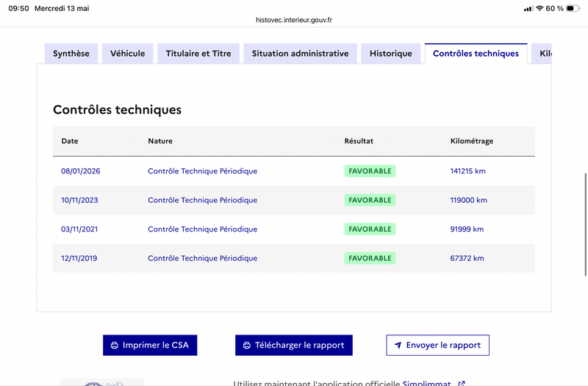Click the printer icon on Télécharger le rapport
The image size is (588, 386).
pos(247,346)
